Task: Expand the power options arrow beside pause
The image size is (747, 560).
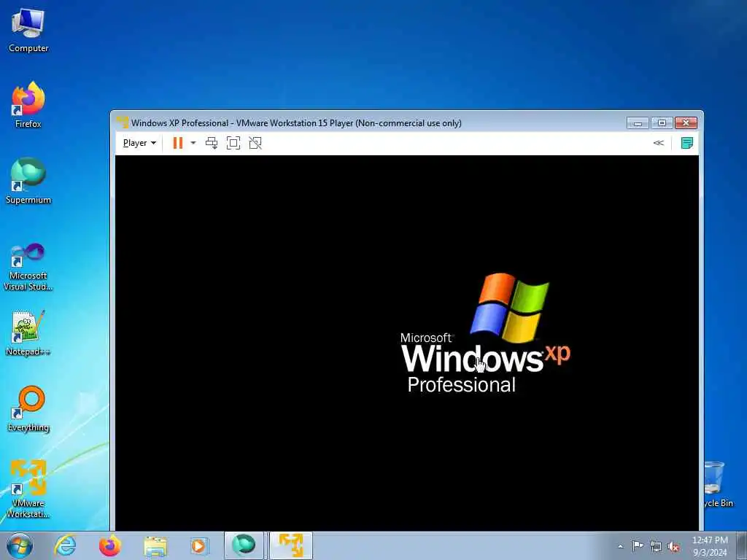Action: [193, 143]
